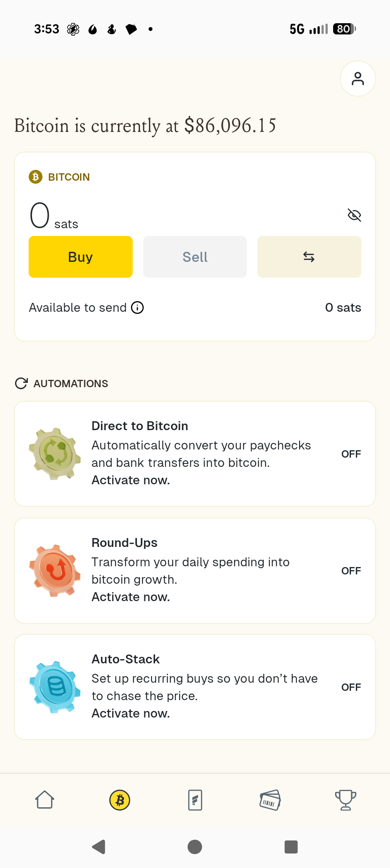
Task: Select the Bitcoin tab in bottom bar
Action: (x=120, y=800)
